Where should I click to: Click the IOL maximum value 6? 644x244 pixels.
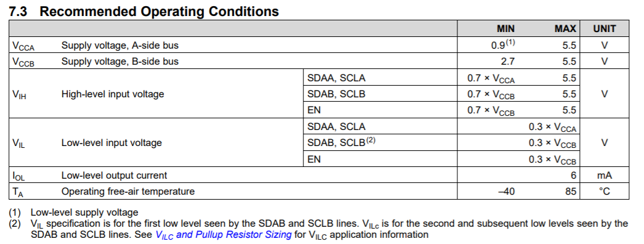(x=573, y=176)
